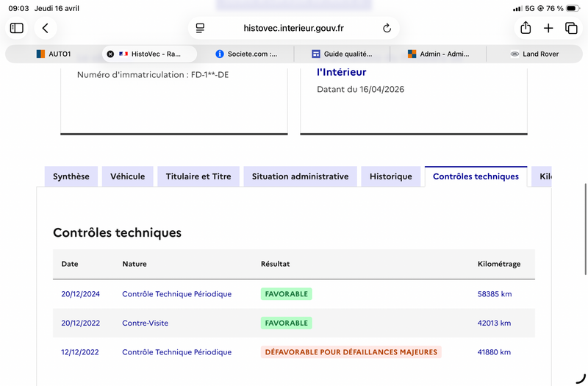Select the Historique tab
588x386 pixels.
click(391, 176)
